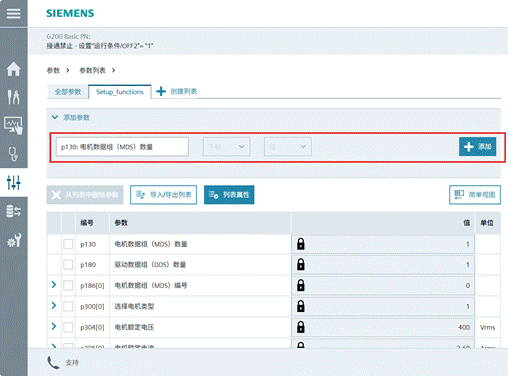
Task: Go to the Home page icon
Action: click(14, 69)
